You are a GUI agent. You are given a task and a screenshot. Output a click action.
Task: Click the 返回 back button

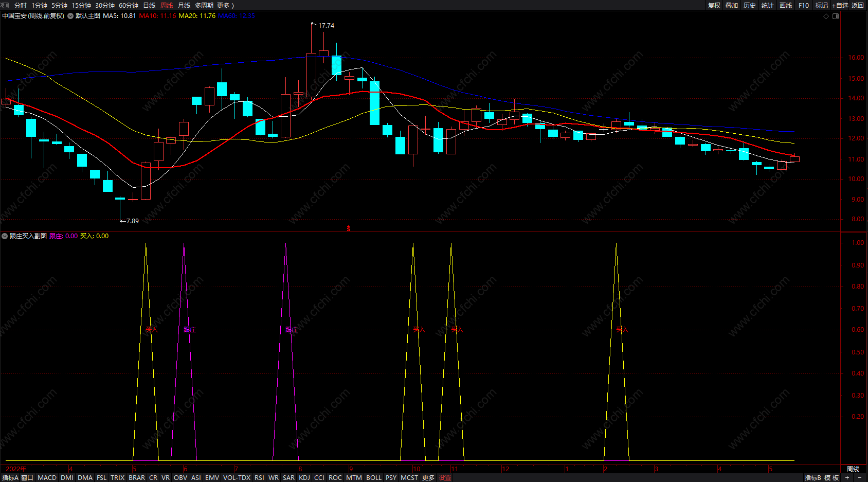(x=858, y=5)
